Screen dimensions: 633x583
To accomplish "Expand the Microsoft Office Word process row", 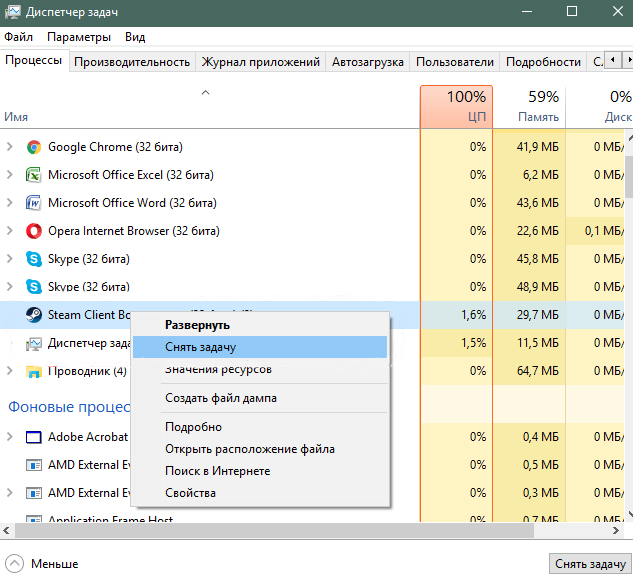I will tap(11, 203).
